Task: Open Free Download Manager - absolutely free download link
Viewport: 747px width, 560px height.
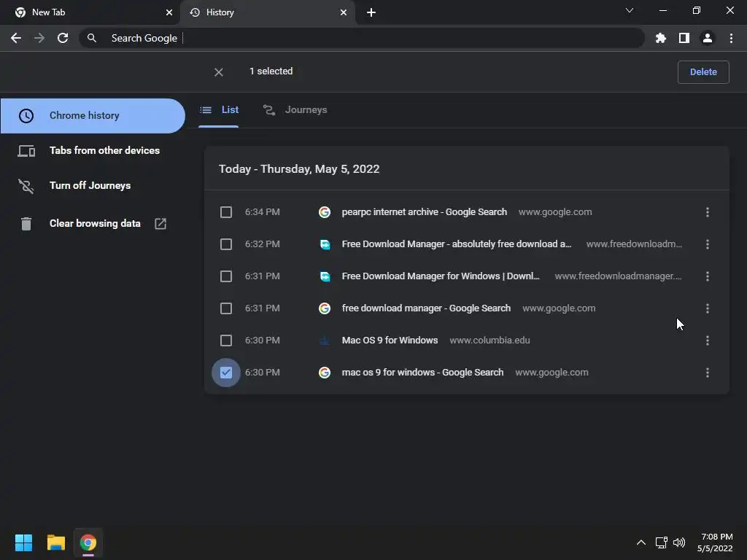Action: (x=457, y=244)
